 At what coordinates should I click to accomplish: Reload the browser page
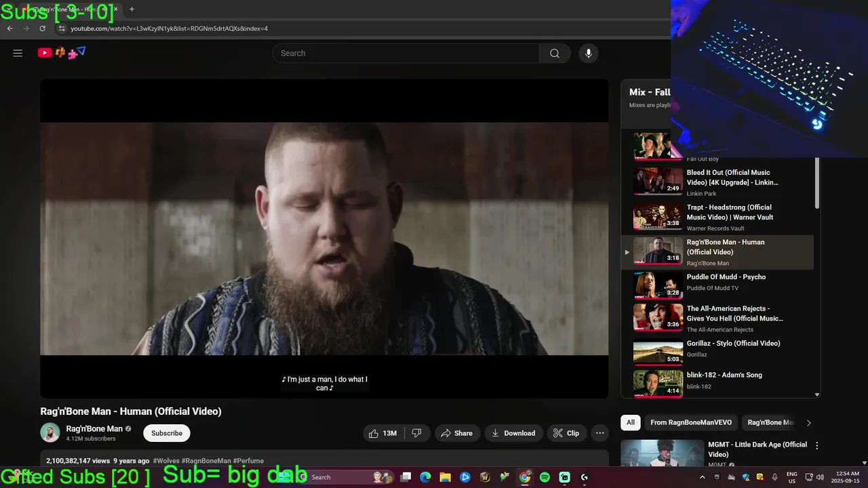click(42, 28)
